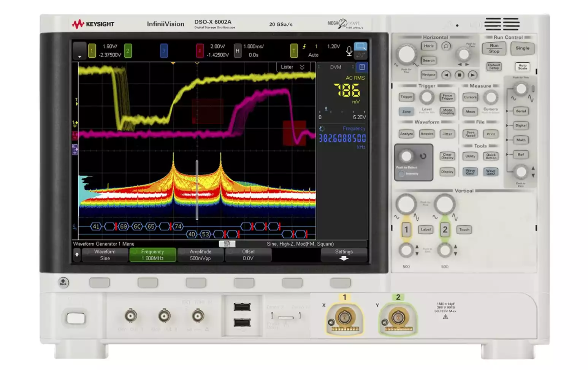Viewport: 588px width, 370px height.
Task: Tap the H horizontal timebase badge
Action: click(x=238, y=51)
